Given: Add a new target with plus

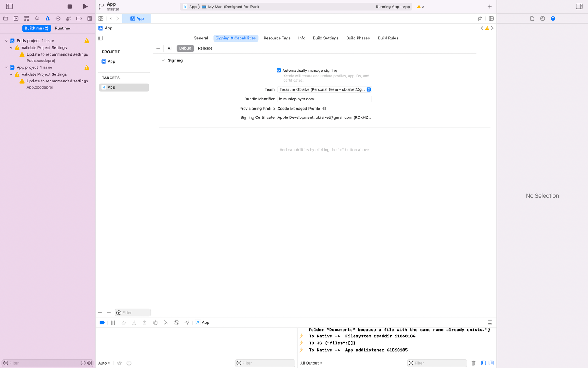Looking at the screenshot, I should [100, 313].
